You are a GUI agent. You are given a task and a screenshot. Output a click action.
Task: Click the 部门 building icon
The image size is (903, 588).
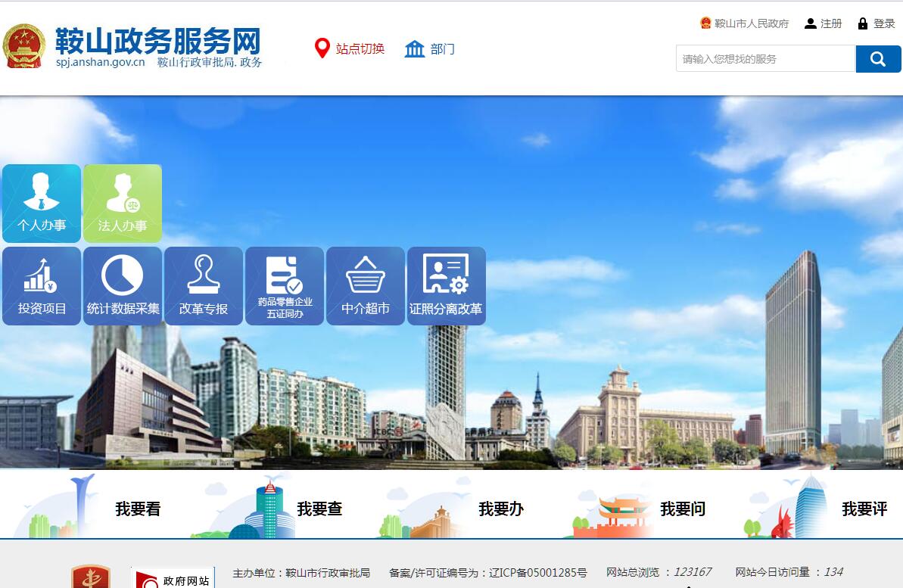(x=415, y=49)
